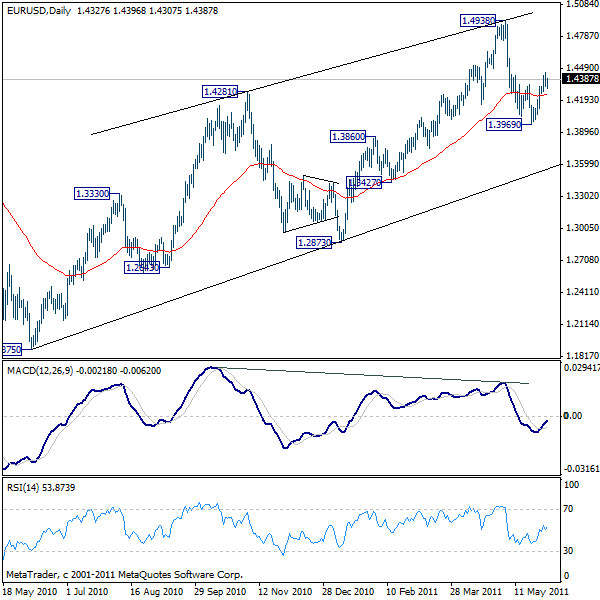Screen dimensions: 600x600
Task: Click the 29 Sep 2010 date label
Action: 219,591
